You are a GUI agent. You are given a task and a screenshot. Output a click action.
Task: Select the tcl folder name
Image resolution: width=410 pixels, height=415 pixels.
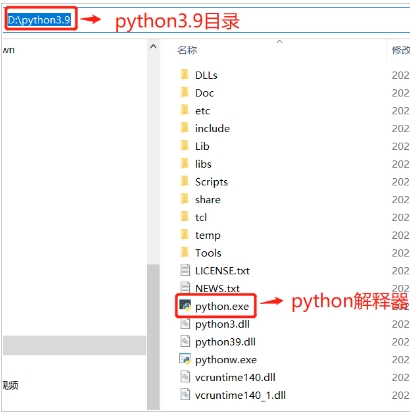(201, 217)
